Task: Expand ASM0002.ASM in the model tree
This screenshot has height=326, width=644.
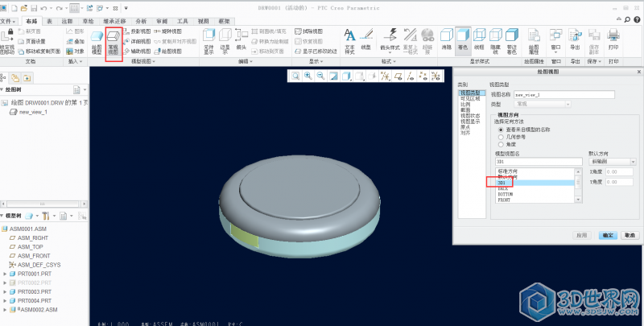Action: coord(5,310)
